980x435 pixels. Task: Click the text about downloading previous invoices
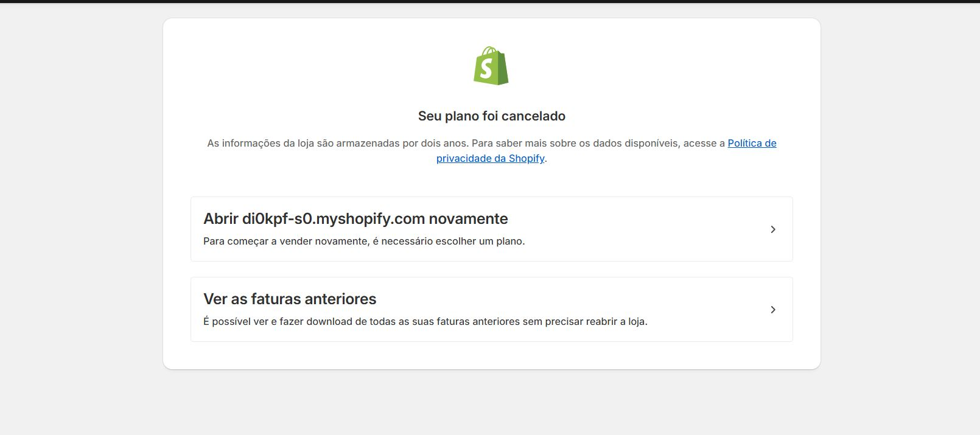(425, 322)
